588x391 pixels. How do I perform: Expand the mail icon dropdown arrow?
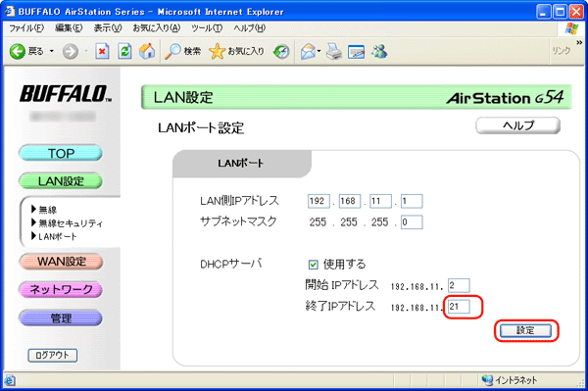[x=319, y=51]
